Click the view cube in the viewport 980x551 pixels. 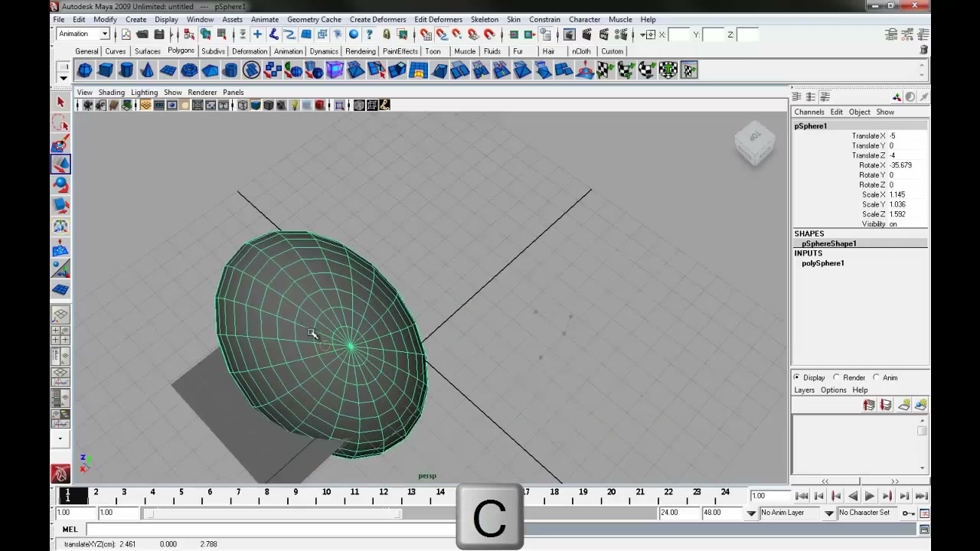[x=754, y=143]
